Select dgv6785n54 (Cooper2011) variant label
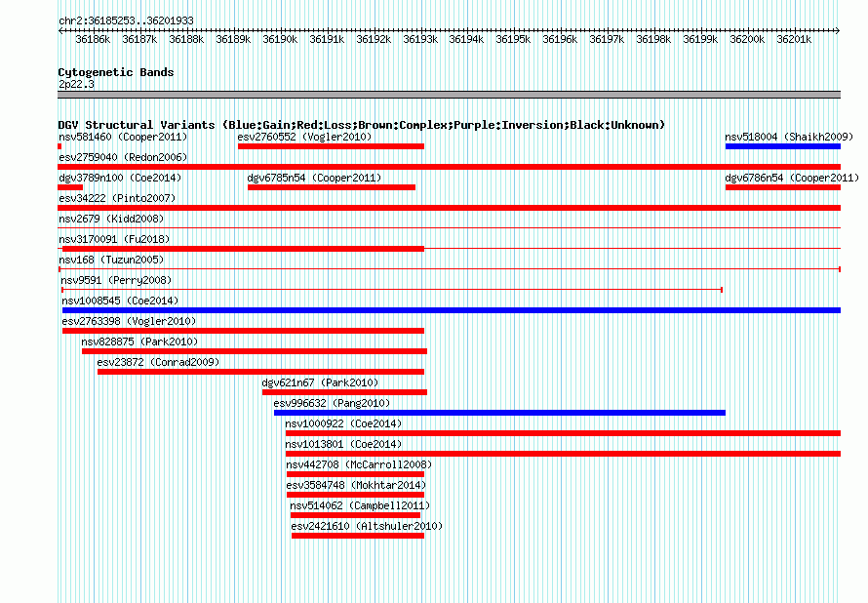 click(314, 178)
